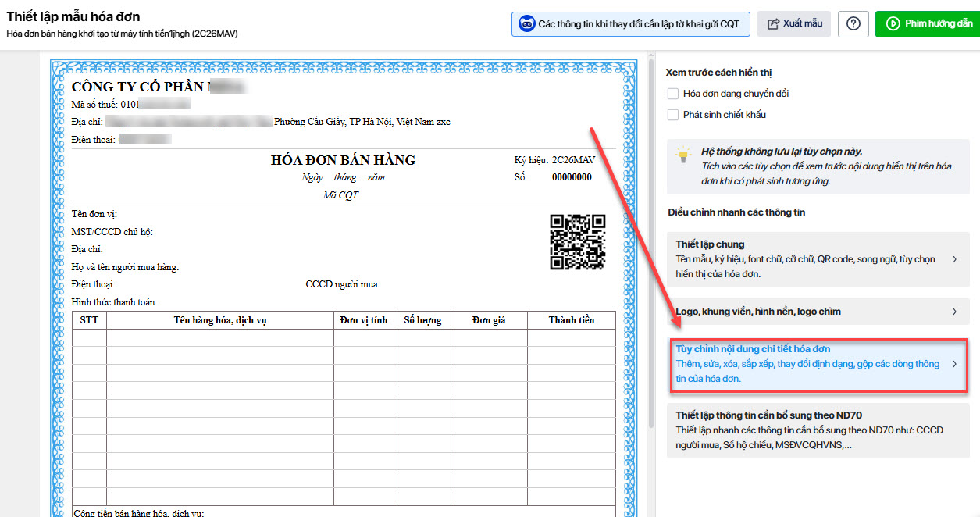
Task: Expand Tùy chỉnh nội dung chi tiết chevron
Action: pos(954,364)
